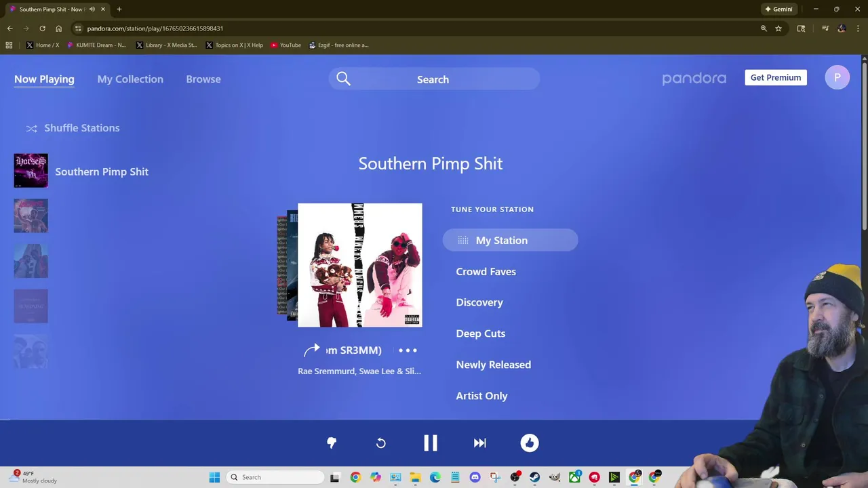The height and width of the screenshot is (488, 868).
Task: Open the Topics on X Help bookmark
Action: pyautogui.click(x=234, y=45)
